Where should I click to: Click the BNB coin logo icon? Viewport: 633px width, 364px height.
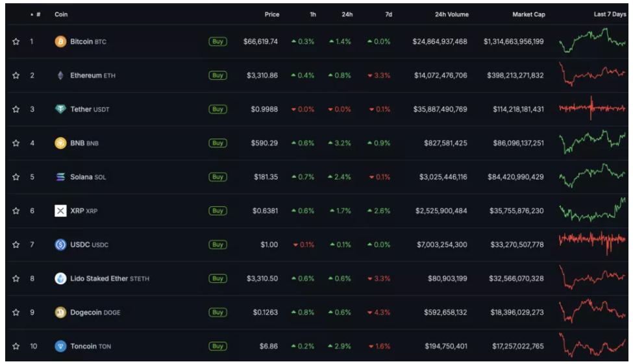[x=60, y=143]
